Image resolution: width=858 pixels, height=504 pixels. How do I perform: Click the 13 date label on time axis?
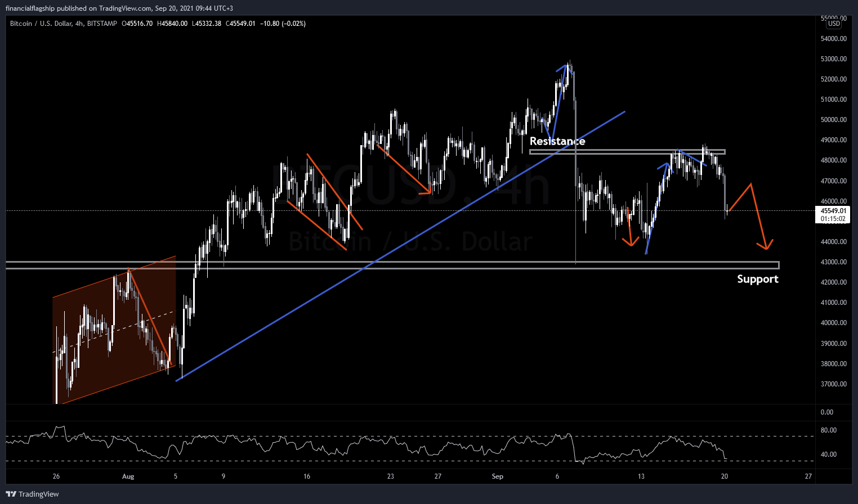click(x=641, y=476)
